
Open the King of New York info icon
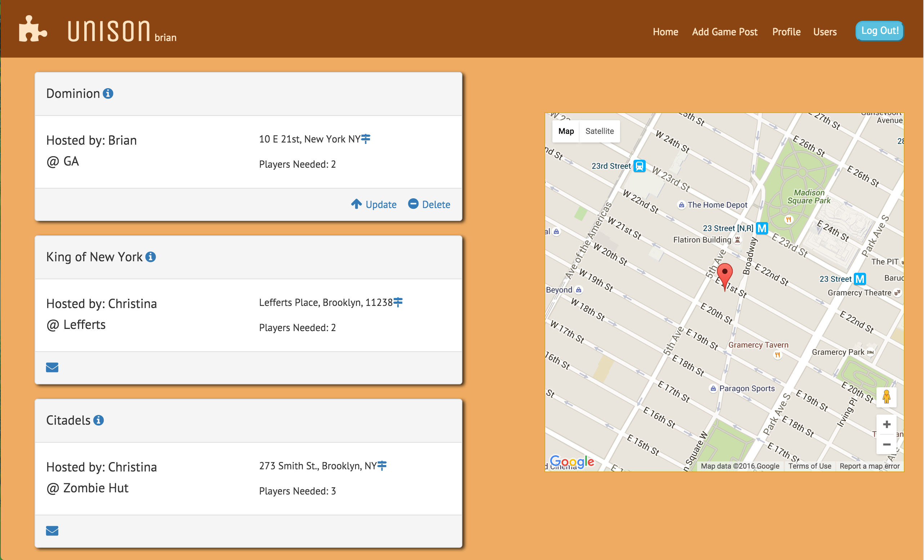point(151,257)
